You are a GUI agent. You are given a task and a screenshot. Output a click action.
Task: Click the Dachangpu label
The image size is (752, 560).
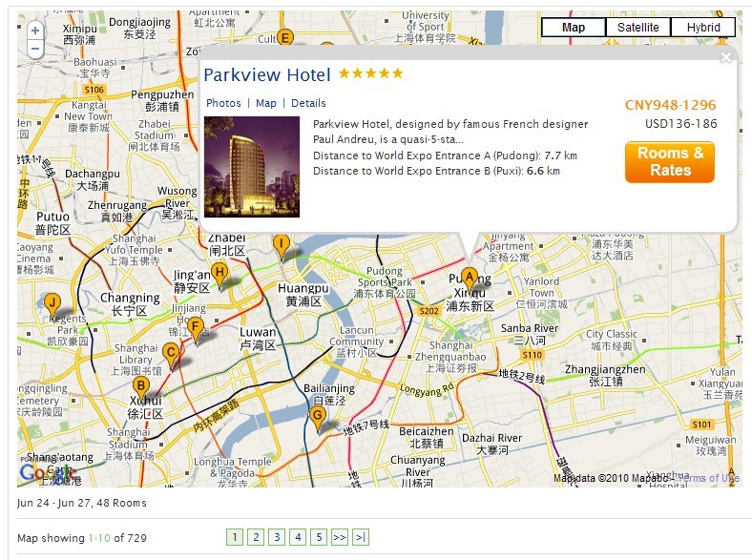pos(93,179)
